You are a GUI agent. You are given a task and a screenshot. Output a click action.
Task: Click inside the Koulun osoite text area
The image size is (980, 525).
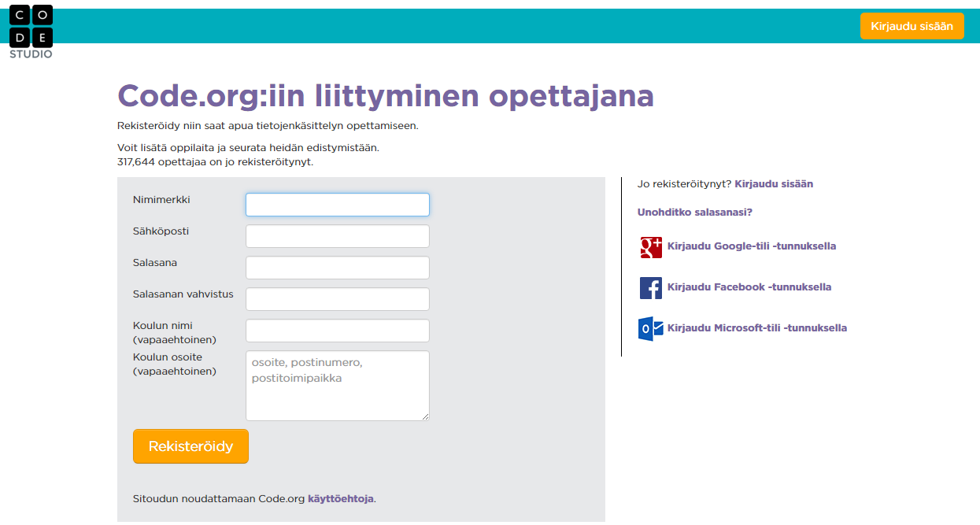click(337, 386)
